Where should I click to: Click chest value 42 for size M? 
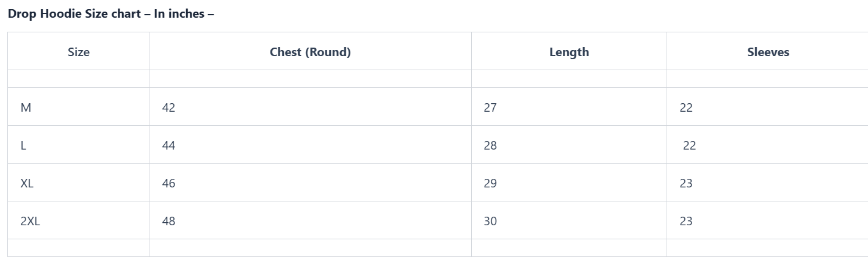168,107
